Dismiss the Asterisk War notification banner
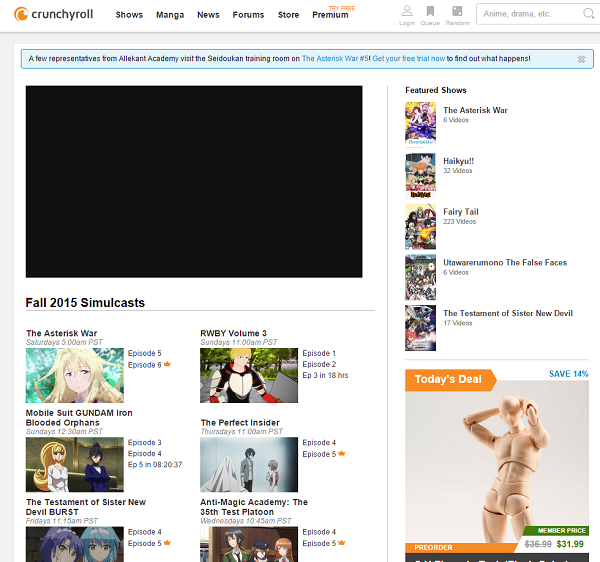The height and width of the screenshot is (562, 600). tap(581, 59)
